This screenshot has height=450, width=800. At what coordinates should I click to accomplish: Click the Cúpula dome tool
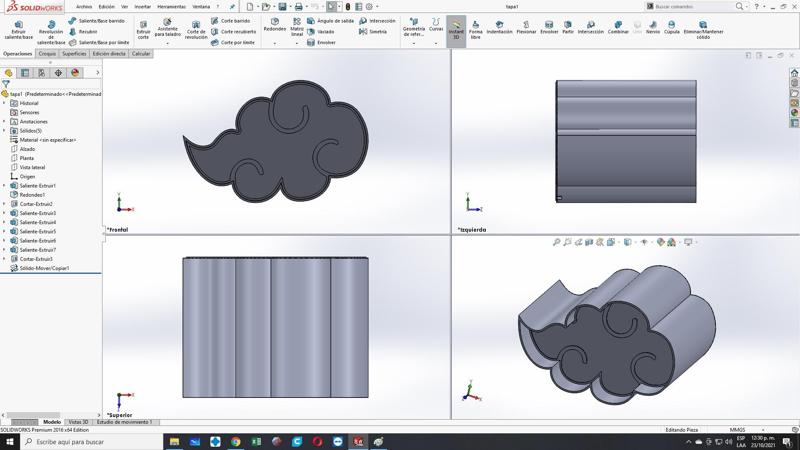click(x=672, y=26)
